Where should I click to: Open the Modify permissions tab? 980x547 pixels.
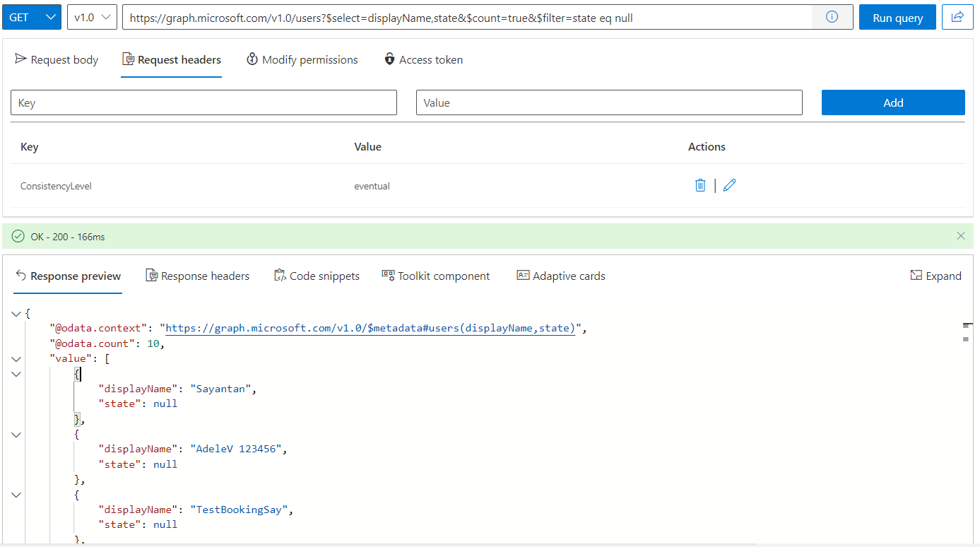coord(302,60)
